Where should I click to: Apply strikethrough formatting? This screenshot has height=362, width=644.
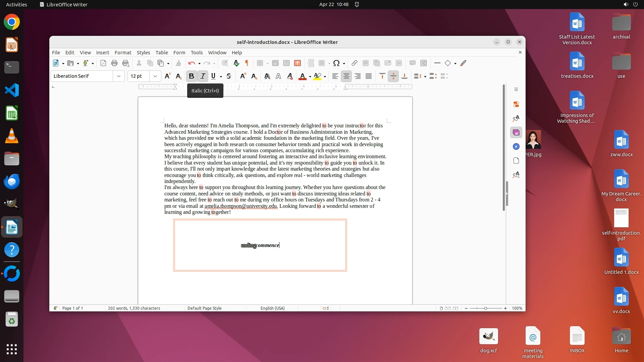tap(229, 76)
